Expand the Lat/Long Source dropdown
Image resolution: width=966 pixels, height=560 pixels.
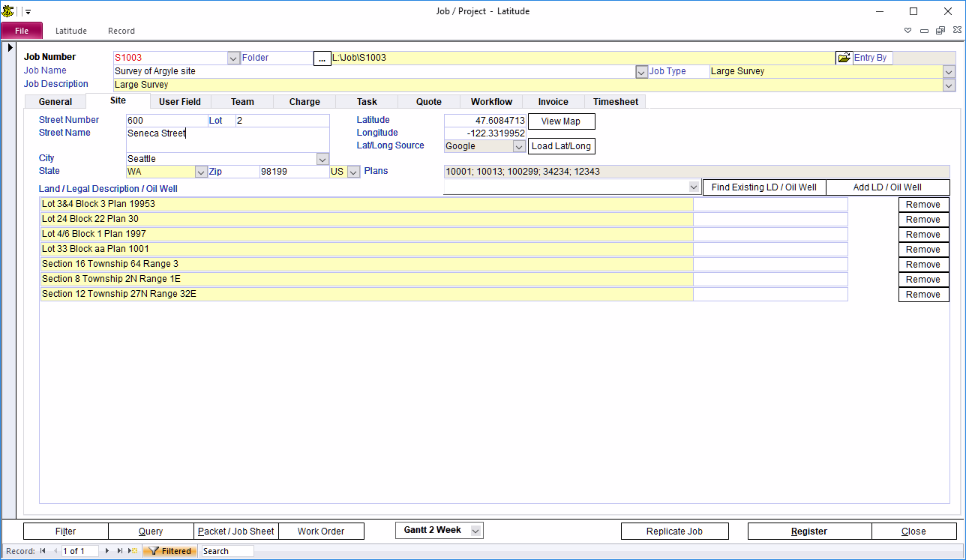click(x=518, y=146)
